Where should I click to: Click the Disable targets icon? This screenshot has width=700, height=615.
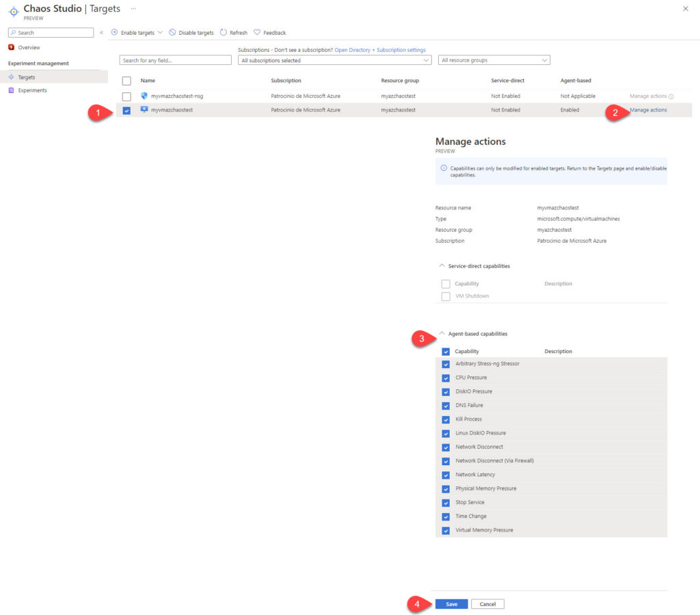pyautogui.click(x=172, y=32)
